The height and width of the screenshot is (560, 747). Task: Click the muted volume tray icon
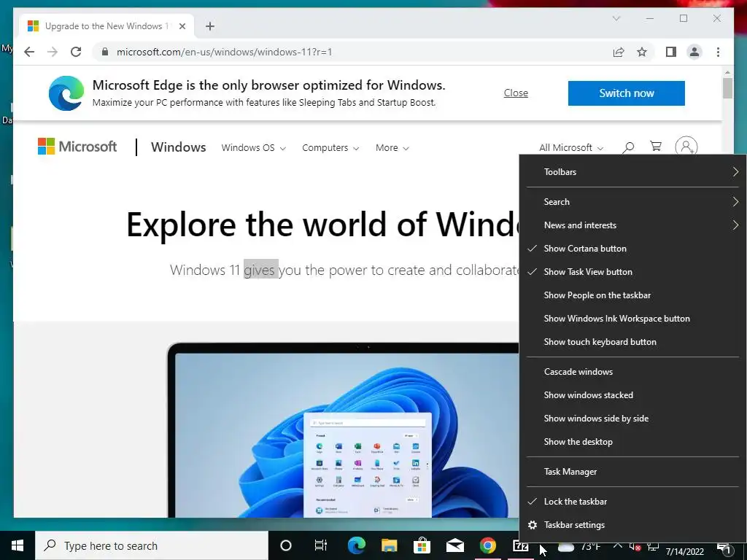(x=635, y=547)
